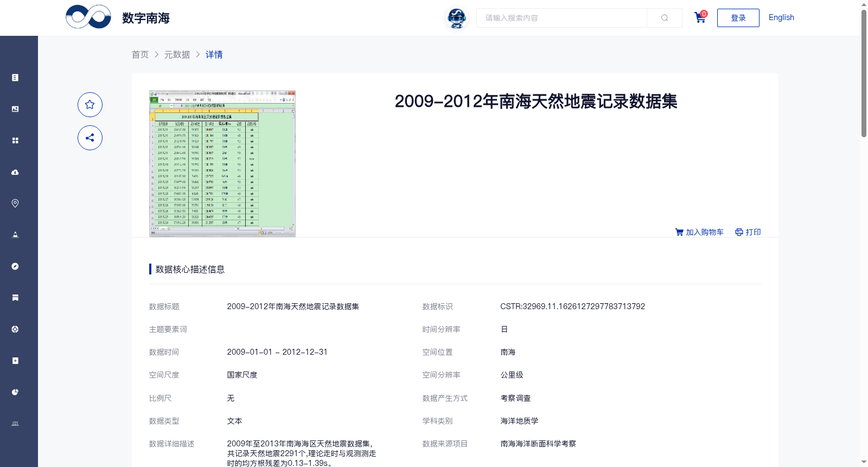This screenshot has width=868, height=467.
Task: Open the pie chart sidebar icon
Action: (x=15, y=392)
